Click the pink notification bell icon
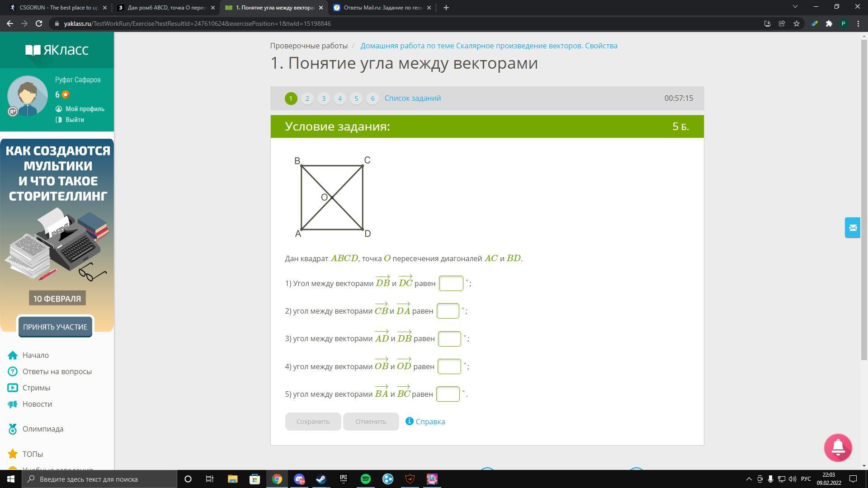The height and width of the screenshot is (488, 868). (x=838, y=447)
